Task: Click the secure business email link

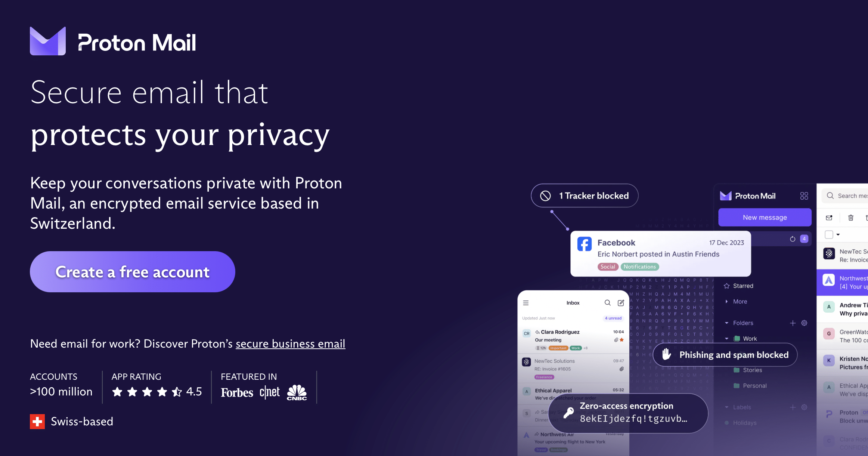Action: tap(290, 343)
